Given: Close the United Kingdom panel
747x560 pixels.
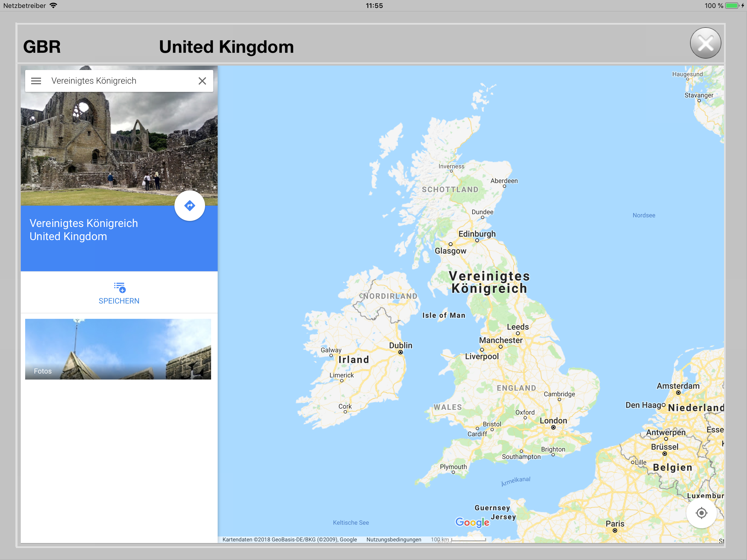Looking at the screenshot, I should [x=705, y=43].
